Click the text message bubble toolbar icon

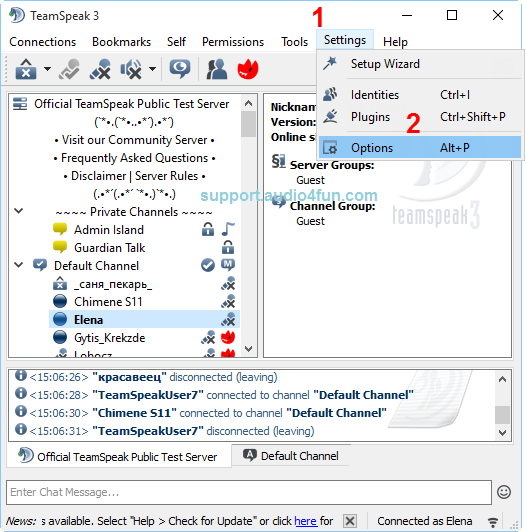(180, 69)
